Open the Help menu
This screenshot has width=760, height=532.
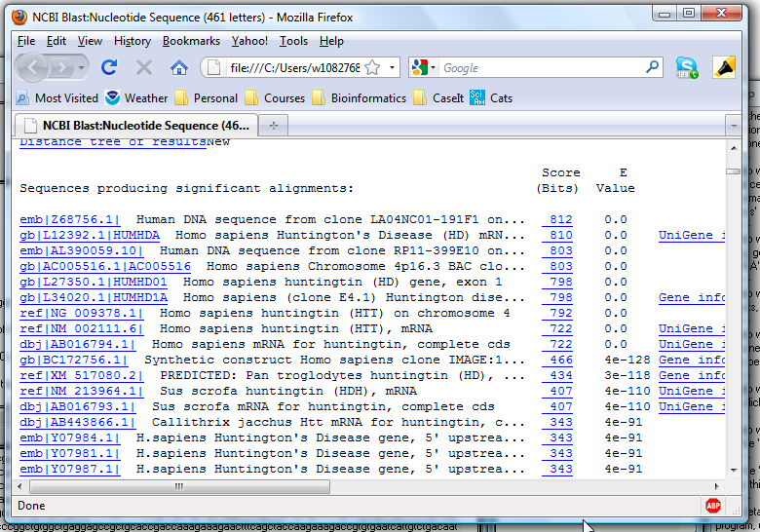tap(331, 41)
